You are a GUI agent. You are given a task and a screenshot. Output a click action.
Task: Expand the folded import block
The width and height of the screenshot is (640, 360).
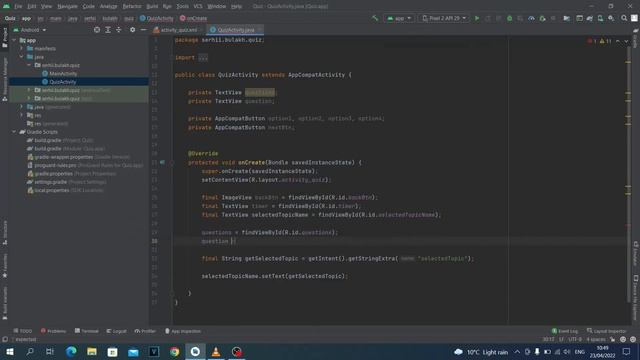point(203,58)
